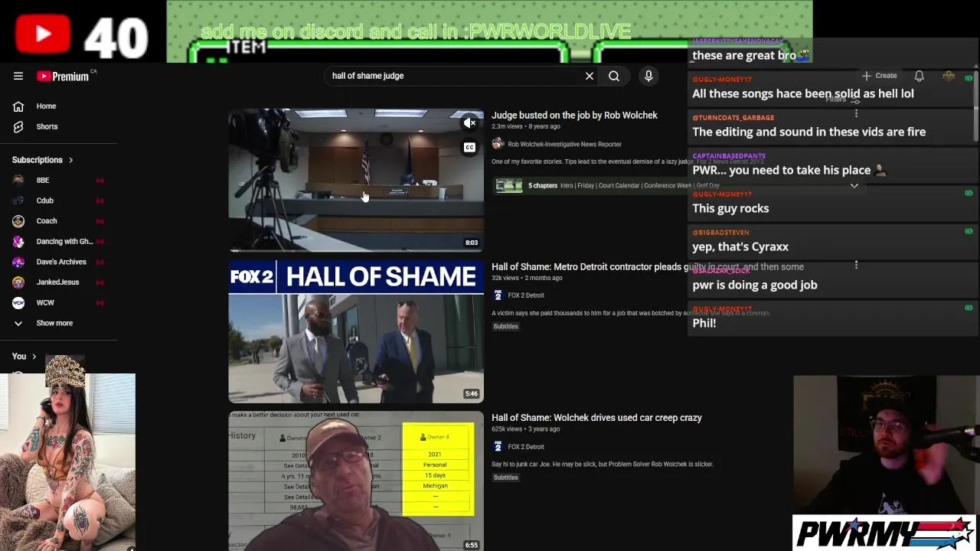
Task: Click the 32k views 2 months ago text
Action: 527,278
